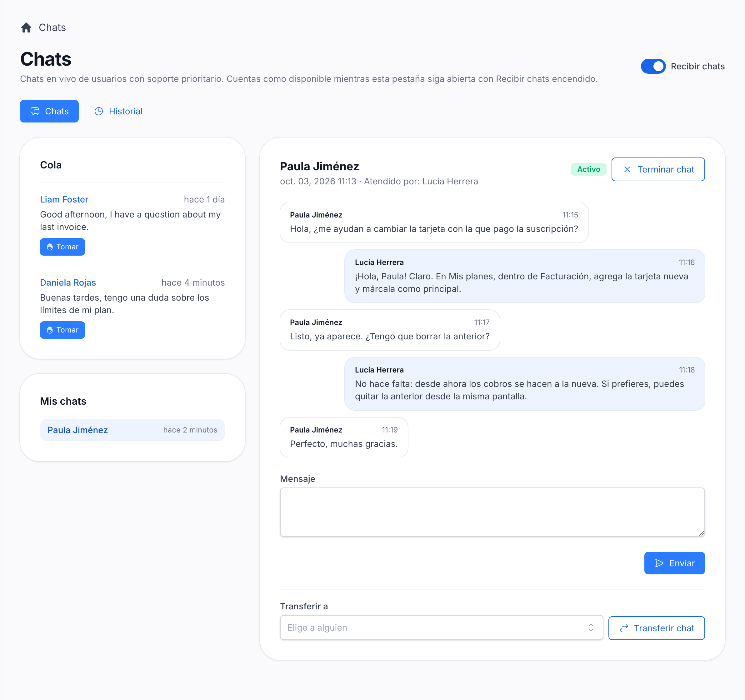Image resolution: width=745 pixels, height=700 pixels.
Task: Click the 'Atendido por: Lucía Herrera' subtitle
Action: (421, 181)
